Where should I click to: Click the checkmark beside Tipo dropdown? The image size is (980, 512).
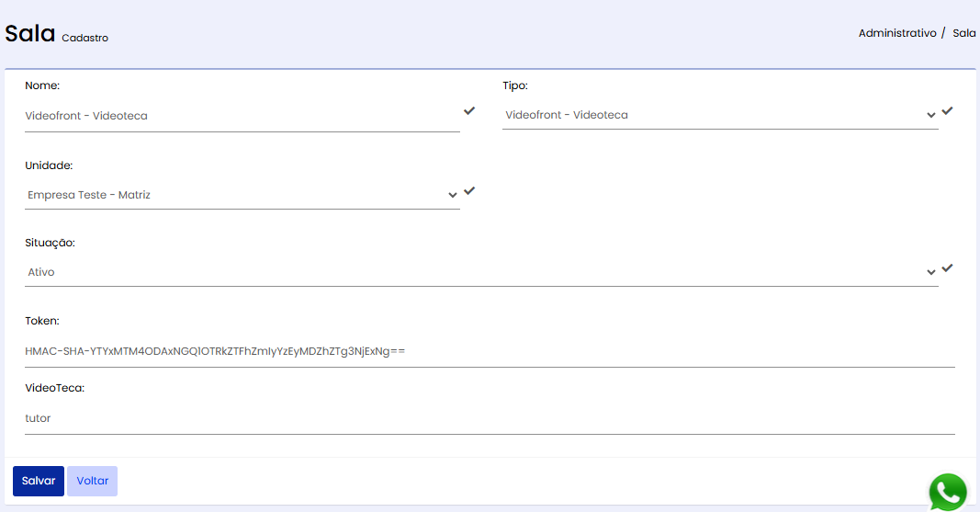pos(948,110)
